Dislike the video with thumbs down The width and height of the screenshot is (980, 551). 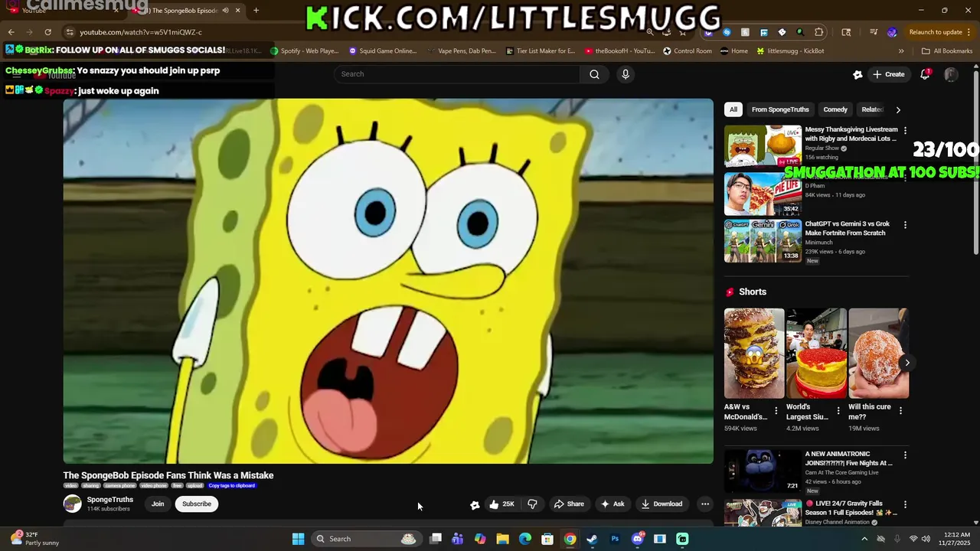point(533,504)
